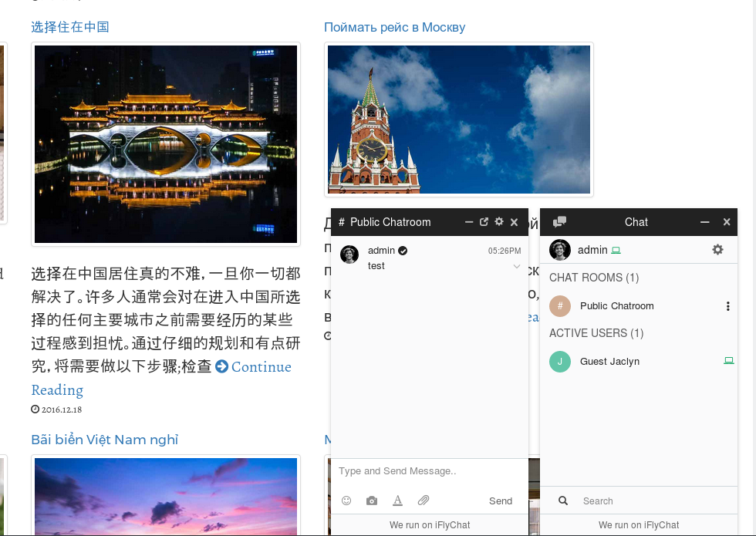Viewport: 756px width, 536px height.
Task: Open Public Chatroom three-dot options menu
Action: point(727,306)
